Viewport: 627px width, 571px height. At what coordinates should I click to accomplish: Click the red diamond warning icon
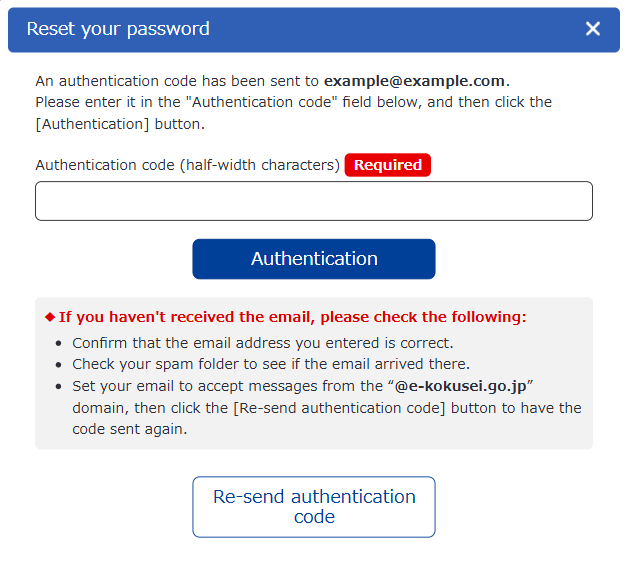pyautogui.click(x=50, y=317)
